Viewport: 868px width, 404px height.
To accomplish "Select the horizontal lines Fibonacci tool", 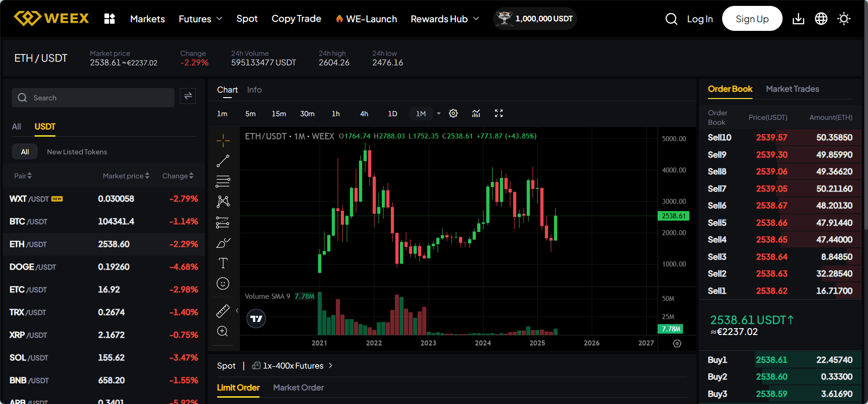I will (223, 181).
